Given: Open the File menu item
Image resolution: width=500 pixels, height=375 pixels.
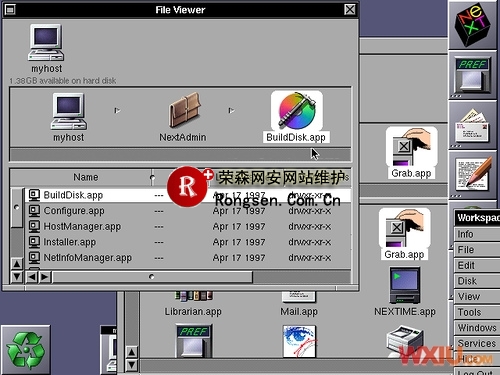Looking at the screenshot, I should coord(477,250).
